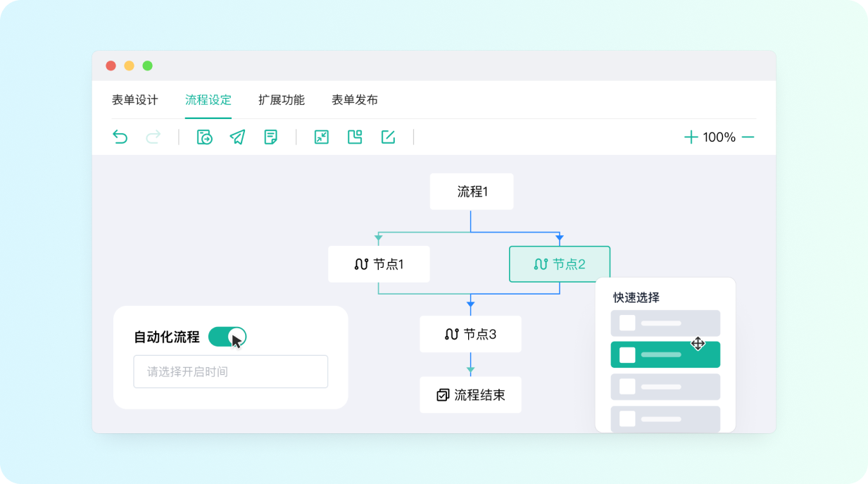Click the yellow minimize window button
868x484 pixels.
[x=129, y=66]
